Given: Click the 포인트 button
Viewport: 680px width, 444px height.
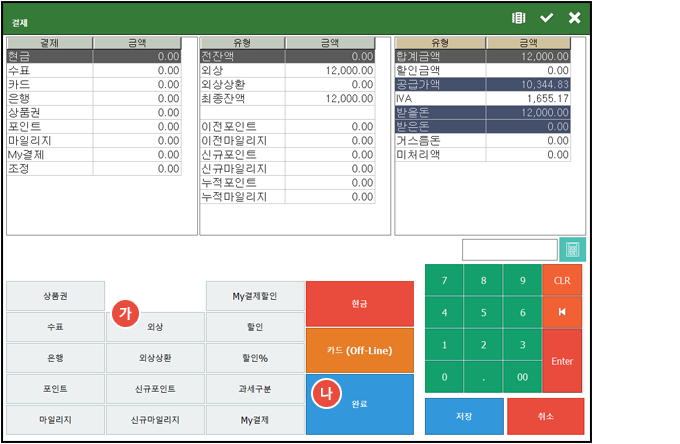Looking at the screenshot, I should 56,389.
